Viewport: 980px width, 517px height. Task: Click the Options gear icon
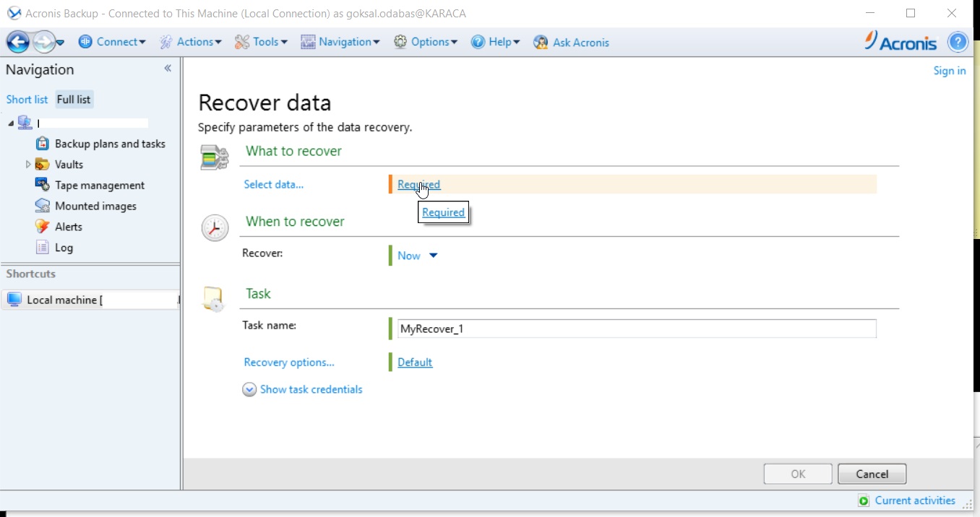tap(400, 42)
